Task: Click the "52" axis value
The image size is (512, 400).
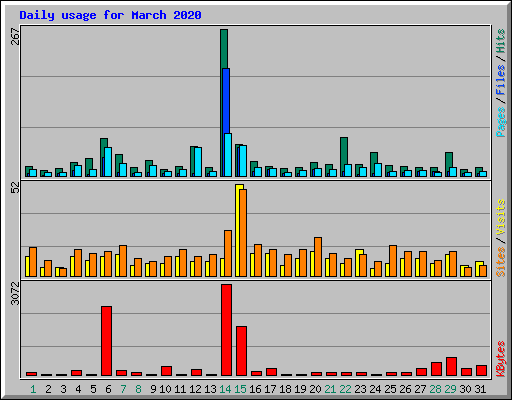Action: tap(15, 188)
